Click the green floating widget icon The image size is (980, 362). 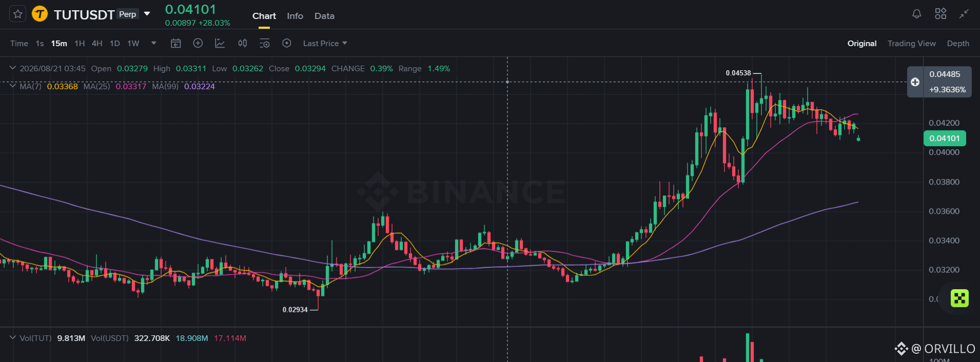tap(959, 298)
